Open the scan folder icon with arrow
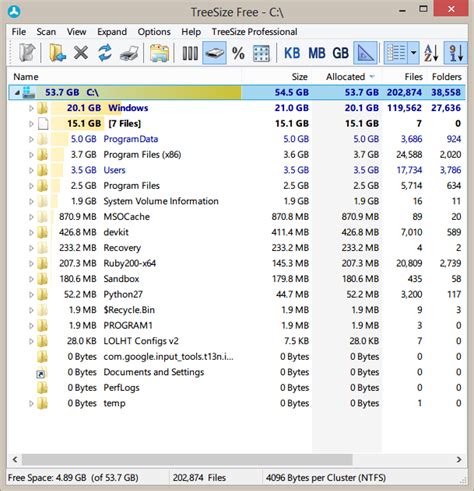 point(57,53)
